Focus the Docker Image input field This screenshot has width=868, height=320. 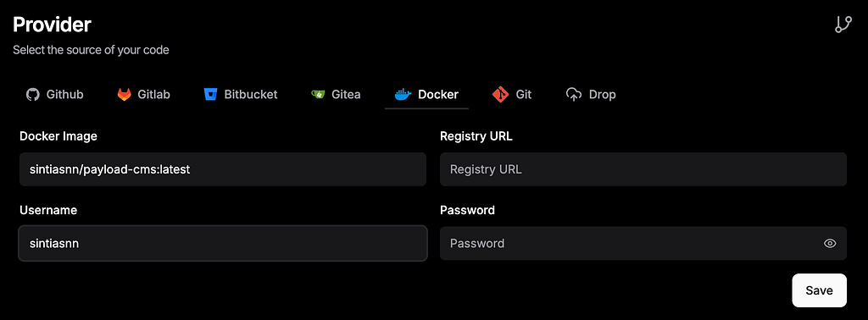click(223, 169)
